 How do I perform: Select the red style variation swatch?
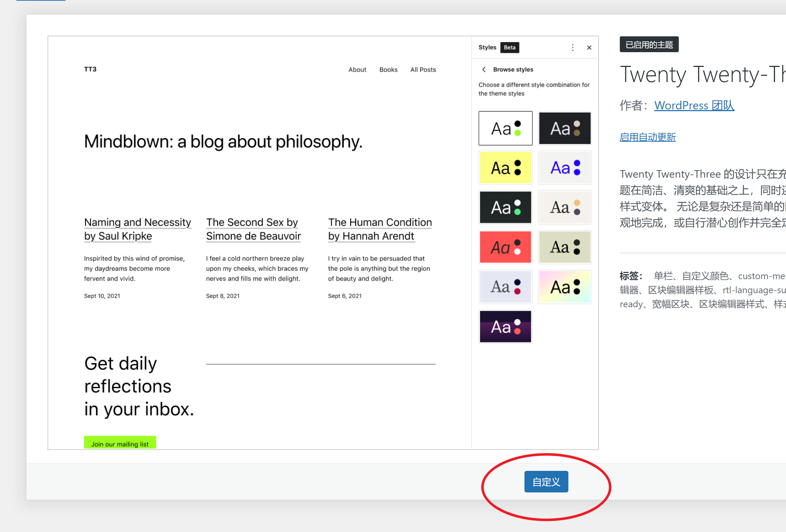505,247
